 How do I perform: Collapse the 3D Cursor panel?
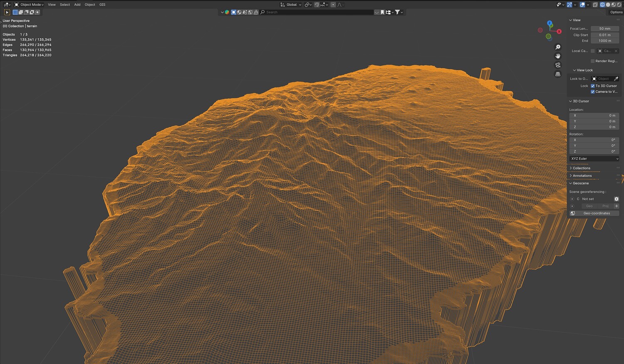click(x=581, y=101)
